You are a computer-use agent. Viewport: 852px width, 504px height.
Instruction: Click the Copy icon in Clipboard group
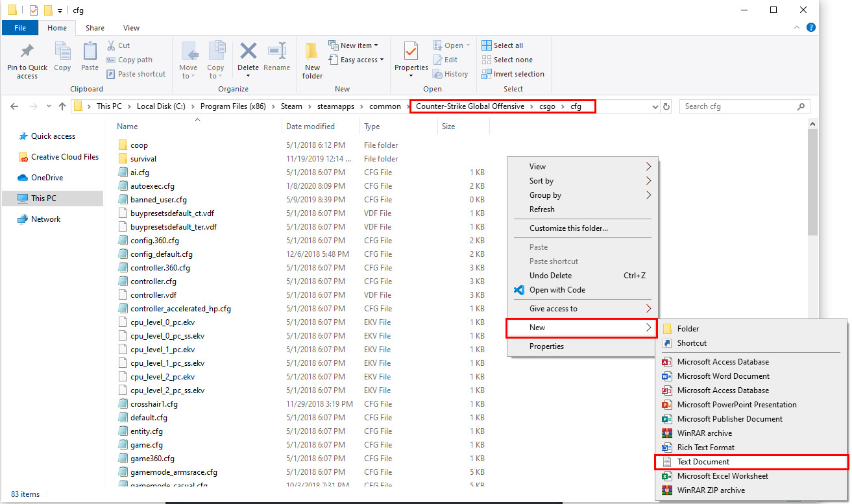(x=62, y=51)
